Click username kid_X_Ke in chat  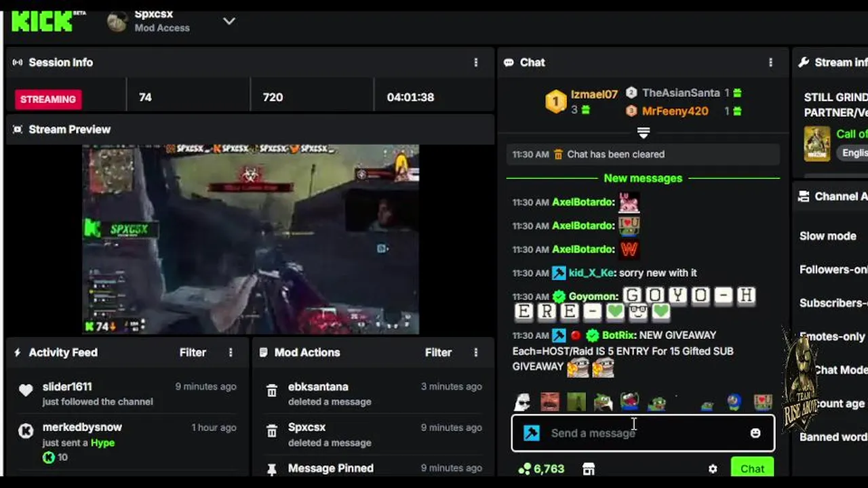coord(591,272)
